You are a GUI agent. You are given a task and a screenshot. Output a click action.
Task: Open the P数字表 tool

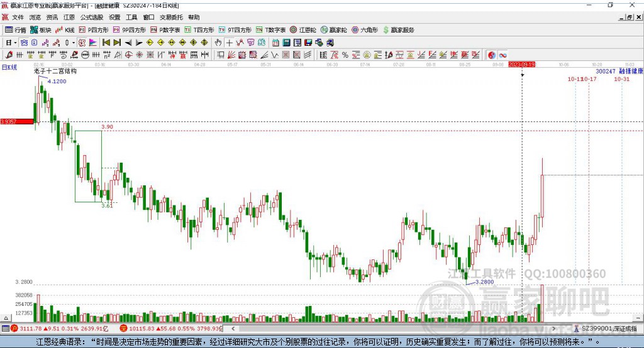pyautogui.click(x=165, y=30)
